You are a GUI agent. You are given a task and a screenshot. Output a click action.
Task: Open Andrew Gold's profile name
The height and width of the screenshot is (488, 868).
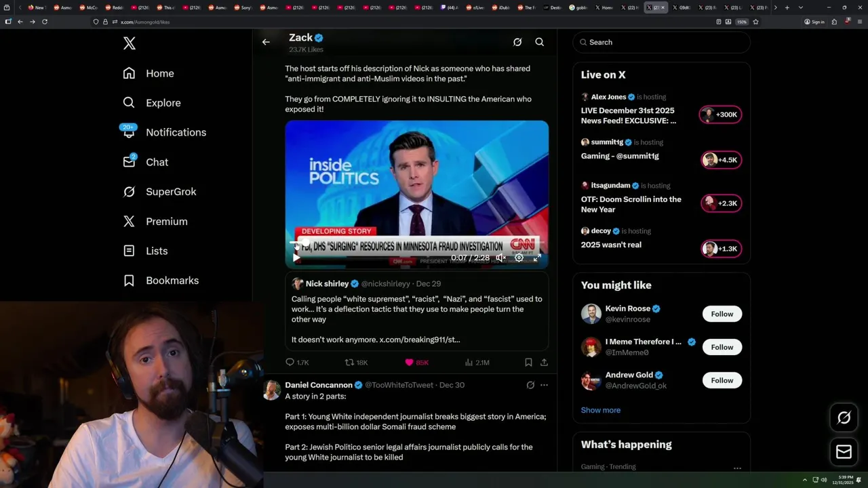click(x=629, y=375)
